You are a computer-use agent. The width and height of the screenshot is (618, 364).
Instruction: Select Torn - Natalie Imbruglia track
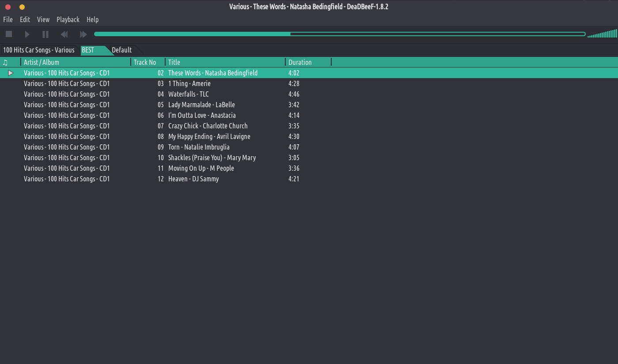[199, 147]
